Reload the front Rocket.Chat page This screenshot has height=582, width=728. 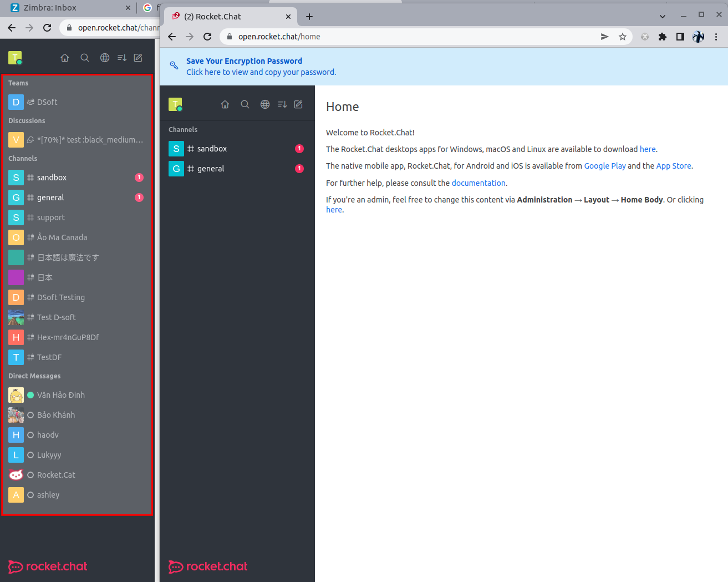[x=207, y=37]
